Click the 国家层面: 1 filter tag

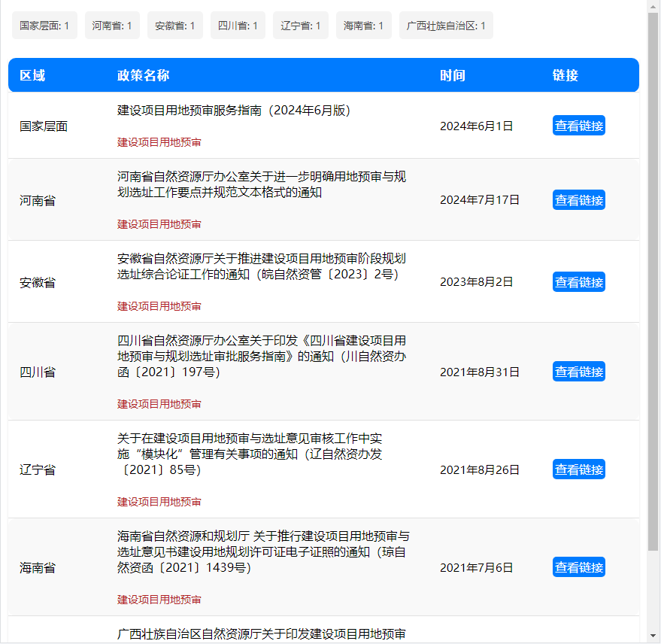[44, 26]
